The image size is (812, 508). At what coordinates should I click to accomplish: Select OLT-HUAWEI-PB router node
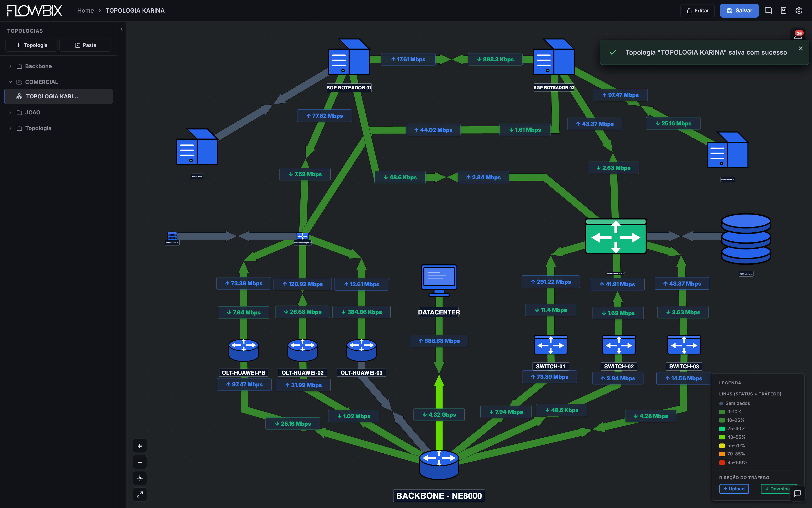pos(244,350)
